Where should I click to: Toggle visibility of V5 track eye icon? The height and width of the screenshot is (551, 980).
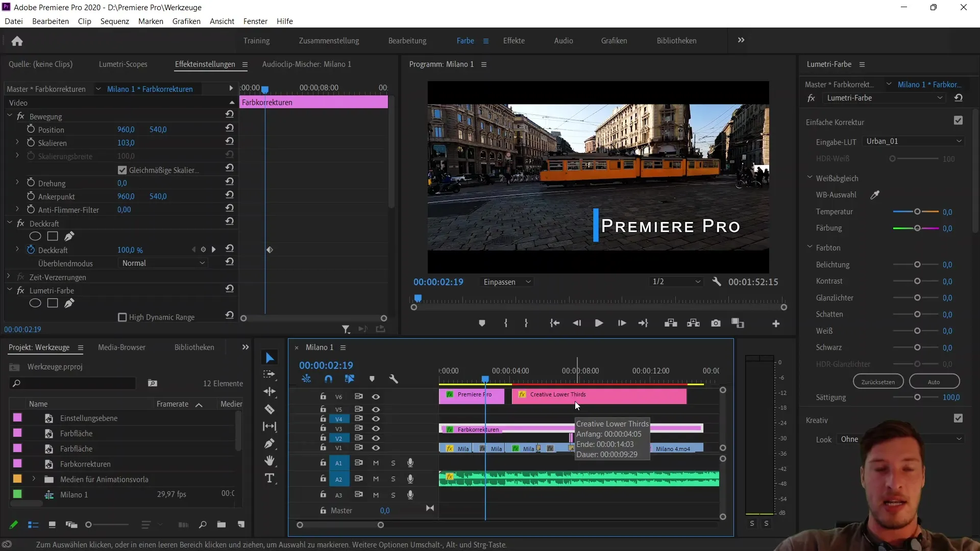[375, 408]
